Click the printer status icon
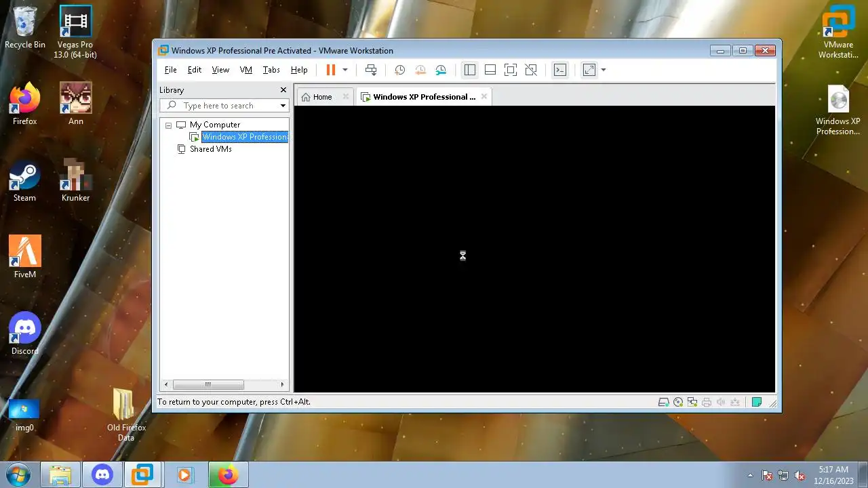This screenshot has height=488, width=868. pyautogui.click(x=707, y=403)
